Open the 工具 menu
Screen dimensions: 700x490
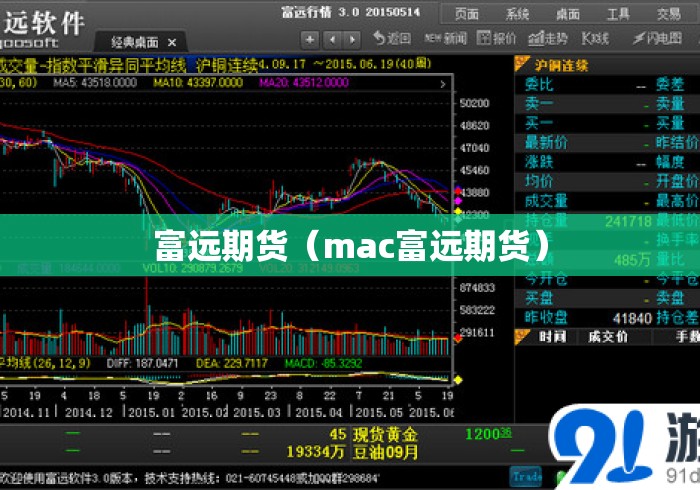(618, 14)
